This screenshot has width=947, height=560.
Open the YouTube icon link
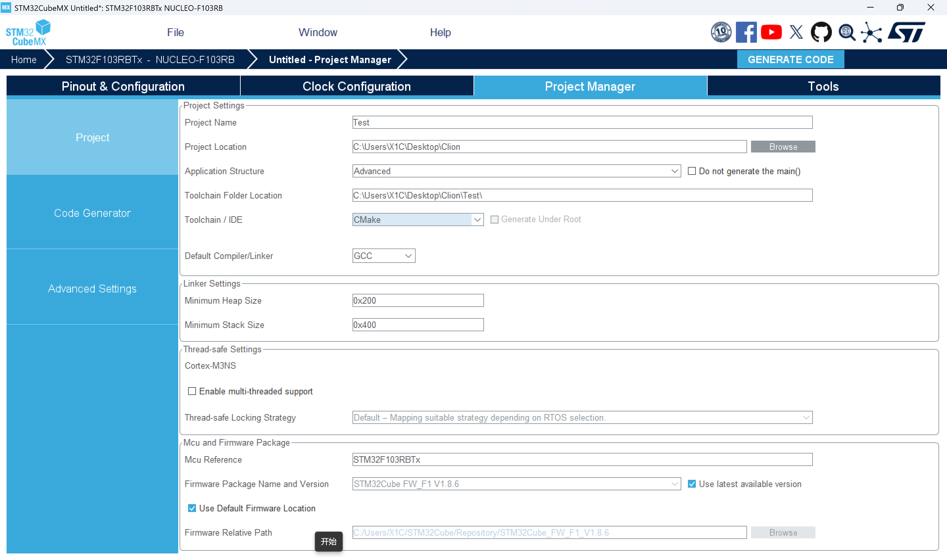(x=771, y=32)
